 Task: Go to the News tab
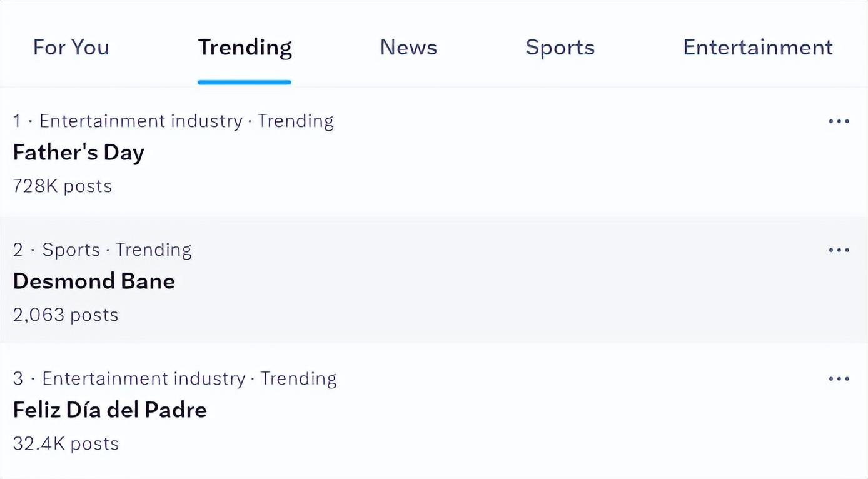pyautogui.click(x=408, y=48)
